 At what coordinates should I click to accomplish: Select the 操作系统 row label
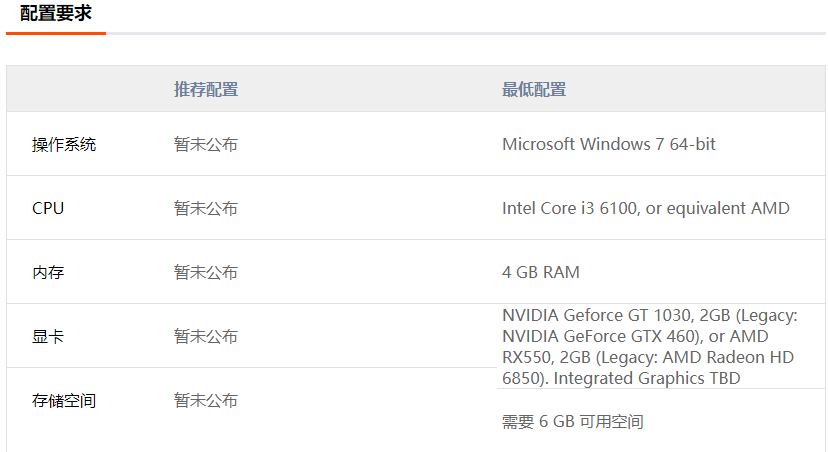tap(64, 144)
